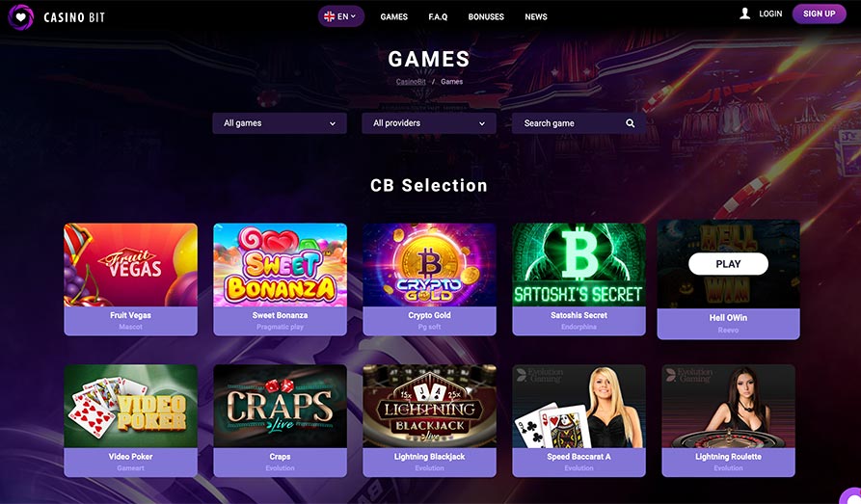
Task: Select the Crypto Gold game thumbnail
Action: point(429,265)
